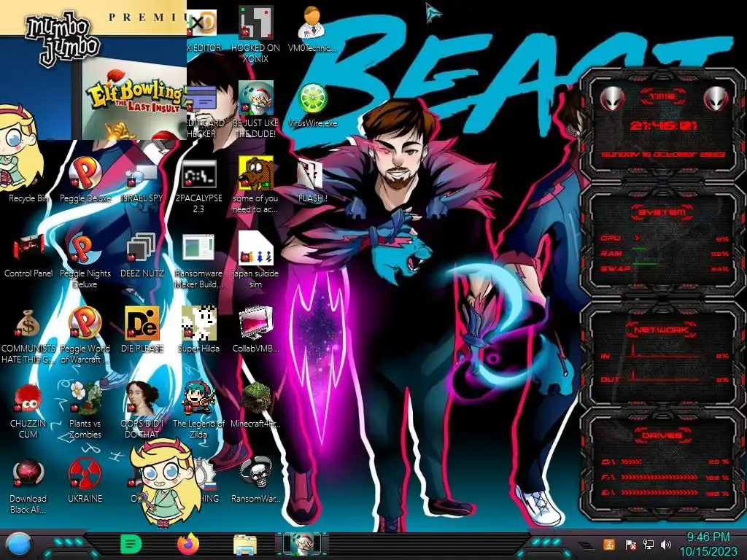Screen dimensions: 747x560
Task: Click the SWAP row in the system widget
Action: coord(665,268)
